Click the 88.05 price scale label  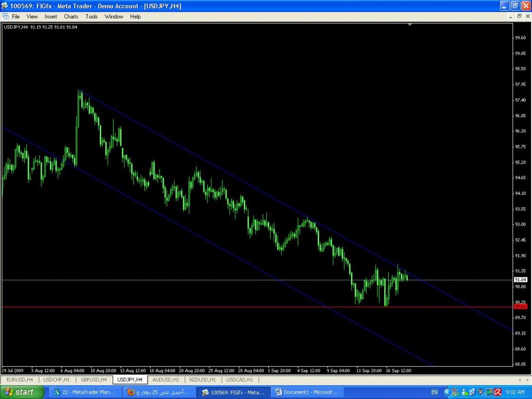(521, 364)
